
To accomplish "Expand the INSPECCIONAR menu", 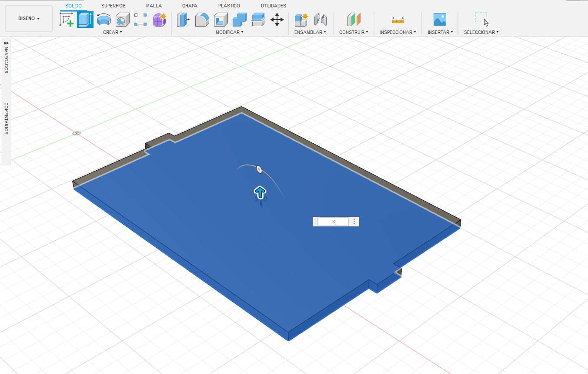I will click(398, 32).
